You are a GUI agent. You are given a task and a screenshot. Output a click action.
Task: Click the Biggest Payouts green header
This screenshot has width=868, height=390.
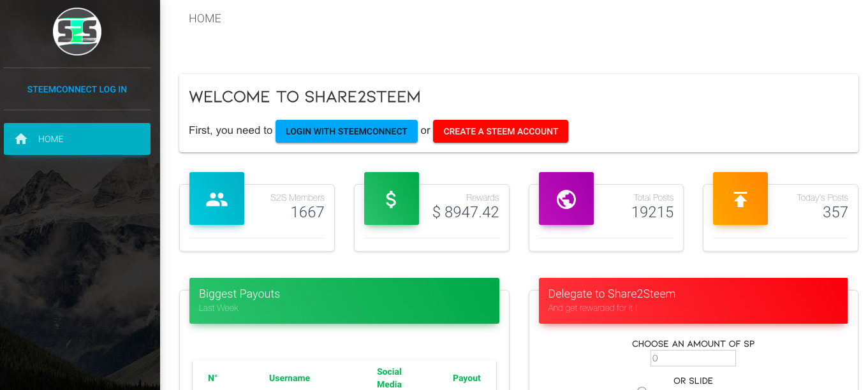(344, 301)
